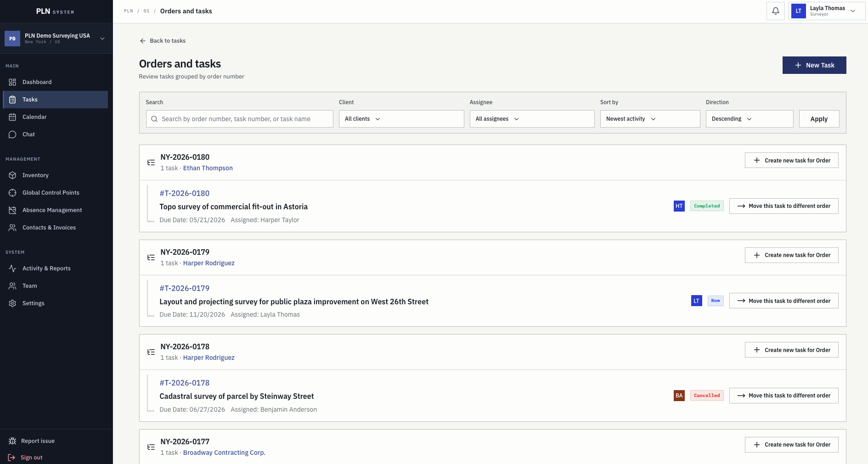This screenshot has height=464, width=868.
Task: Click the New status badge
Action: click(716, 301)
